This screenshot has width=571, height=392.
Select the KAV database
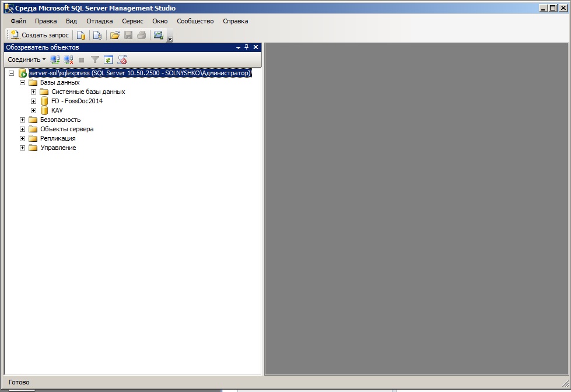click(57, 110)
